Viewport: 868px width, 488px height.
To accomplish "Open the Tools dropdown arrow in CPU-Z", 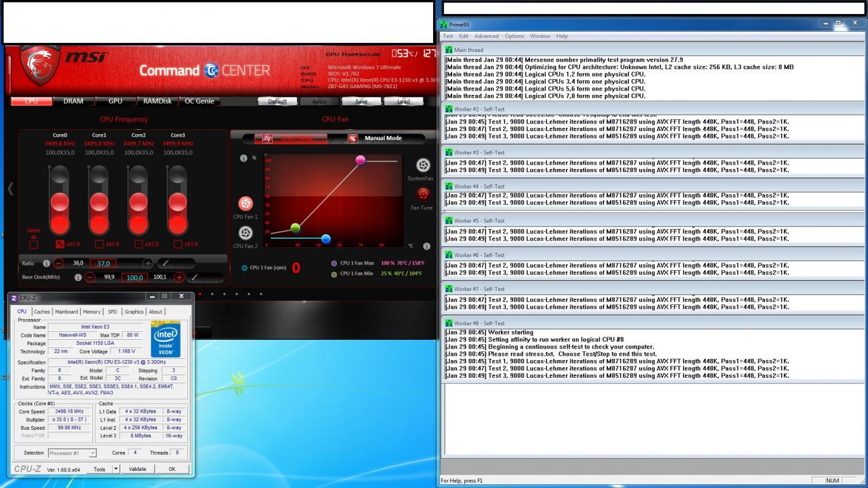I will pos(116,469).
